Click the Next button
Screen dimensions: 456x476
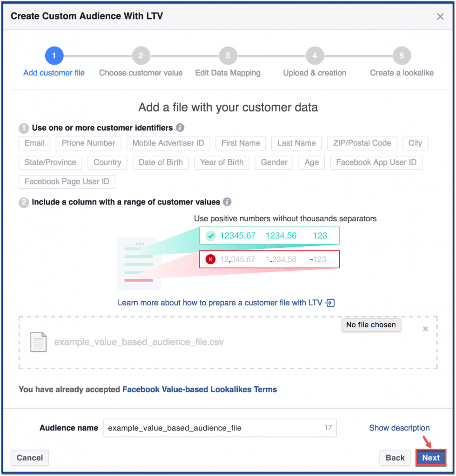431,457
